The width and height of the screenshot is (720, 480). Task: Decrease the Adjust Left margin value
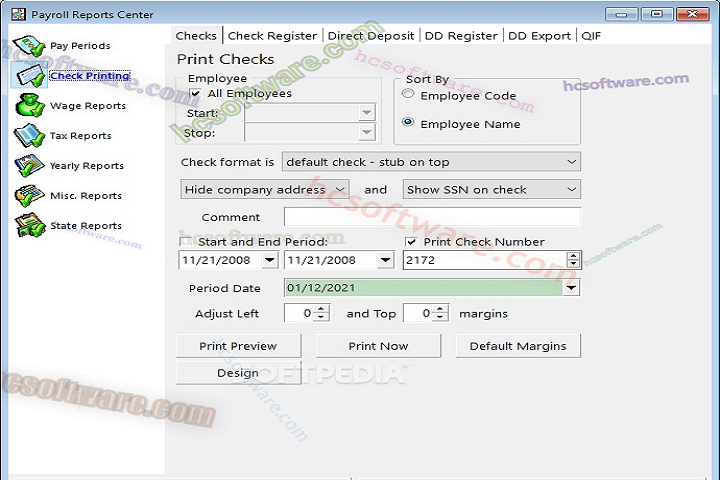click(x=321, y=317)
